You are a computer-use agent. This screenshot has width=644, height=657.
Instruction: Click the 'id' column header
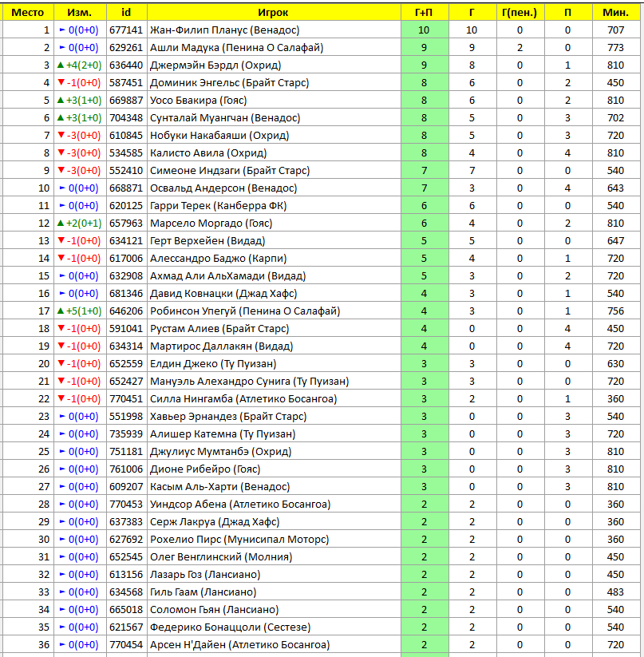[126, 13]
